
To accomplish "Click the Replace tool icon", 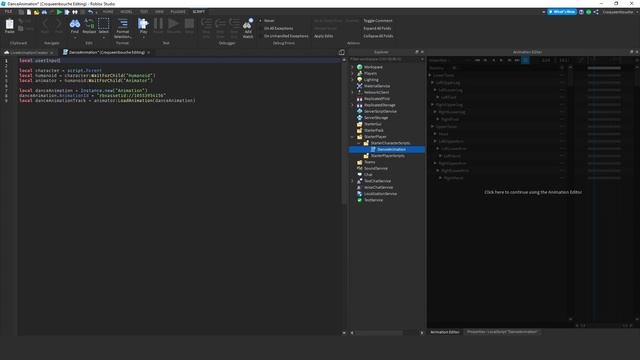I will point(89,25).
